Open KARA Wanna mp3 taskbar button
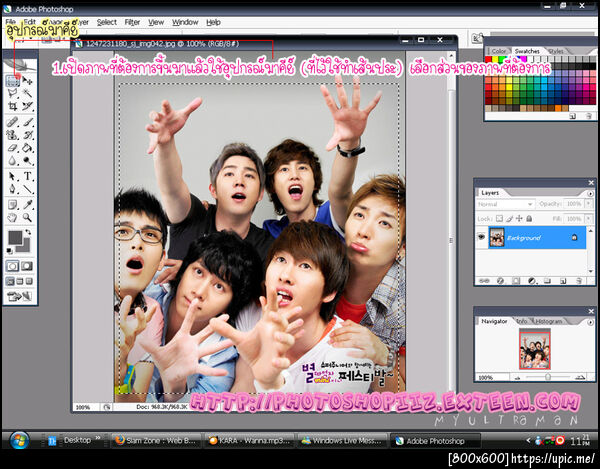The image size is (600, 469). 249,441
